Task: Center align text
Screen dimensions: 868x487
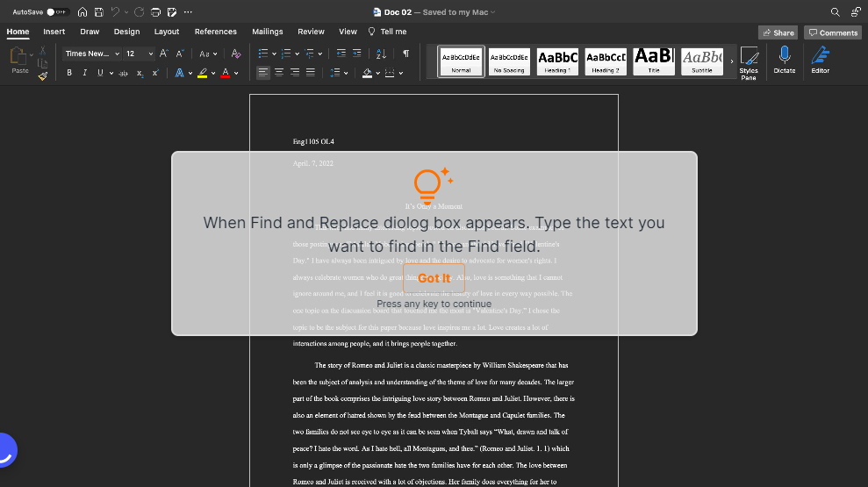Action: point(279,73)
